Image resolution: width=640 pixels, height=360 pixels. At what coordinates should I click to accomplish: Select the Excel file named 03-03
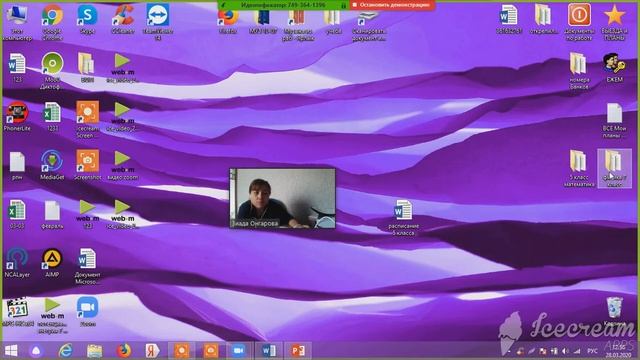[x=17, y=214]
